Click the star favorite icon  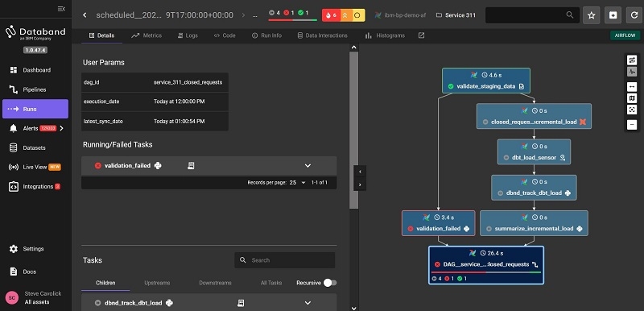(x=592, y=15)
